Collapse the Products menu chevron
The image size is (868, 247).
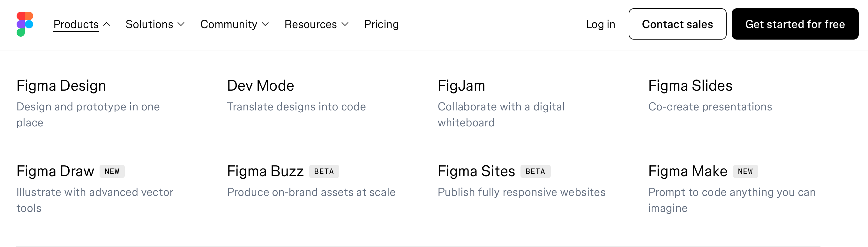[107, 24]
